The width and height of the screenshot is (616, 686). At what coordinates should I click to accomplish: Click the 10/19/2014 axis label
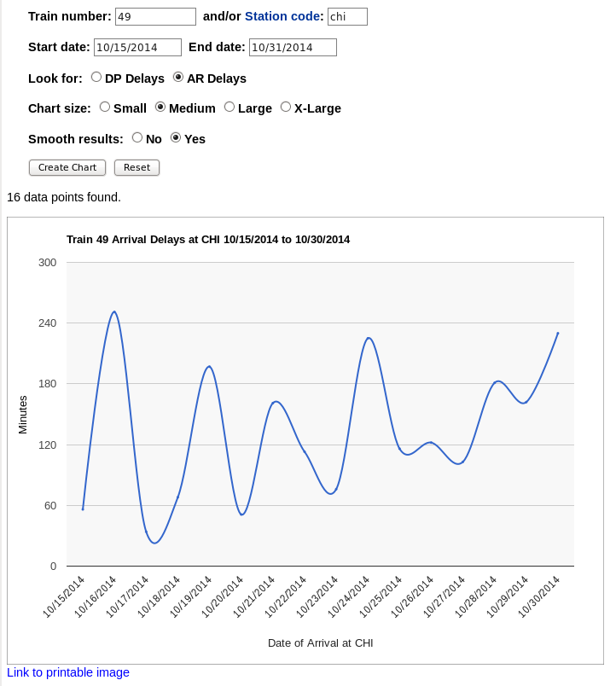click(x=190, y=596)
